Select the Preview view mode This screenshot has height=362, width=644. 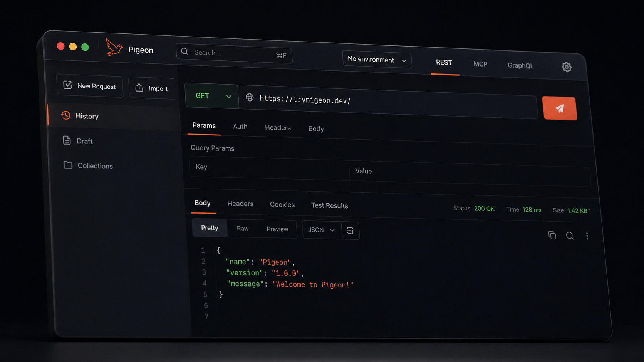click(277, 229)
